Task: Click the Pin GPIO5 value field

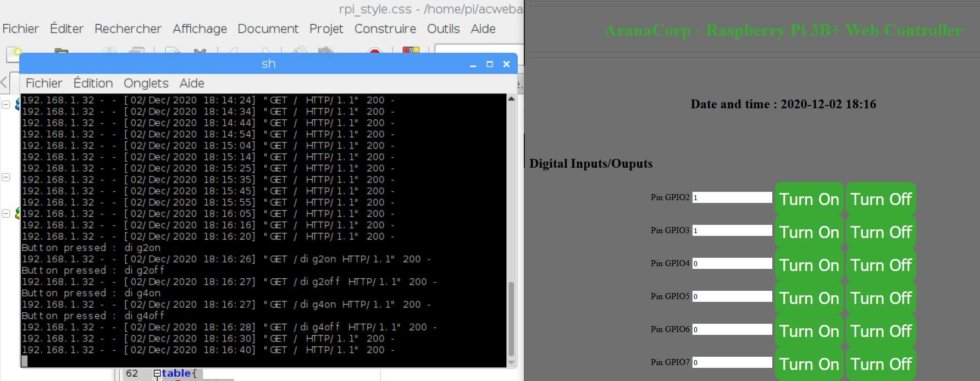Action: 732,296
